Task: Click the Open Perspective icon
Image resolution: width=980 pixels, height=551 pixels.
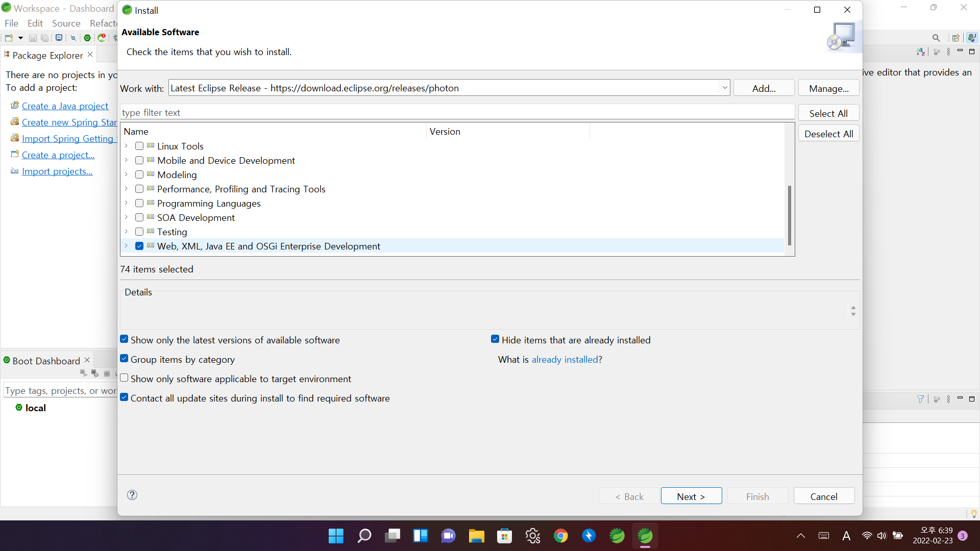Action: 955,38
